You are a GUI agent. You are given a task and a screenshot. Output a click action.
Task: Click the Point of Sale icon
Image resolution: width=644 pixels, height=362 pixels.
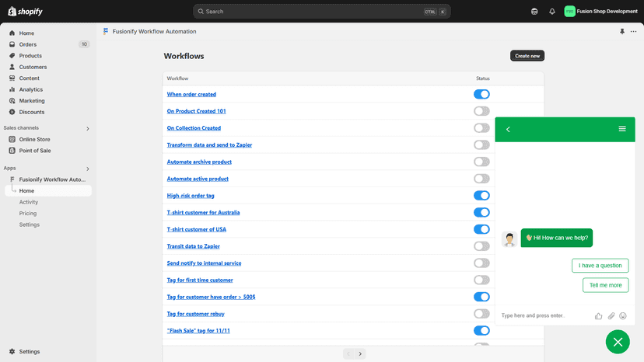click(x=12, y=151)
